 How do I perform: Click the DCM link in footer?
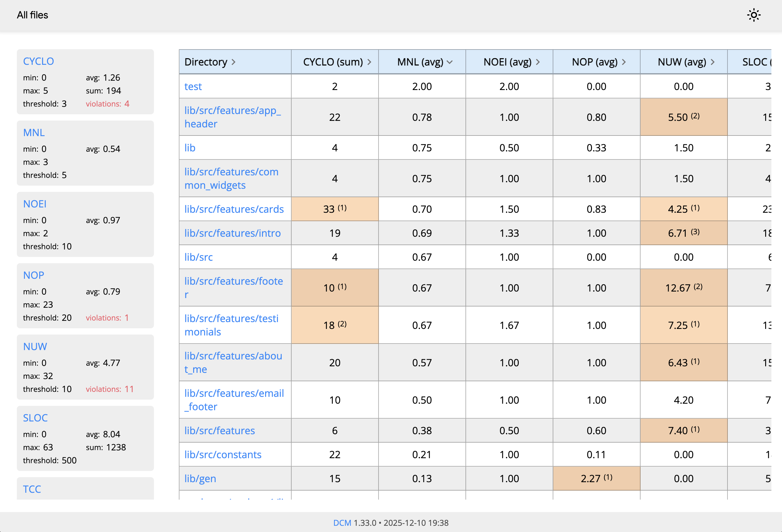[x=342, y=523]
